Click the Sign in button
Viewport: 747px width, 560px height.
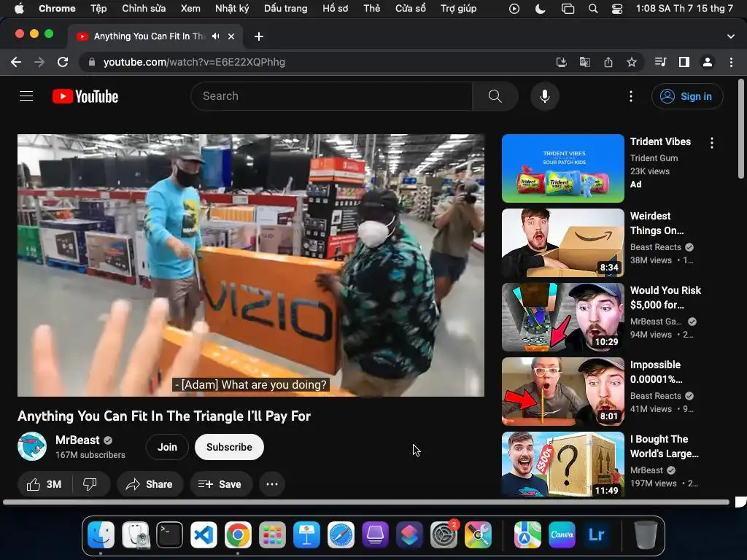pos(687,96)
